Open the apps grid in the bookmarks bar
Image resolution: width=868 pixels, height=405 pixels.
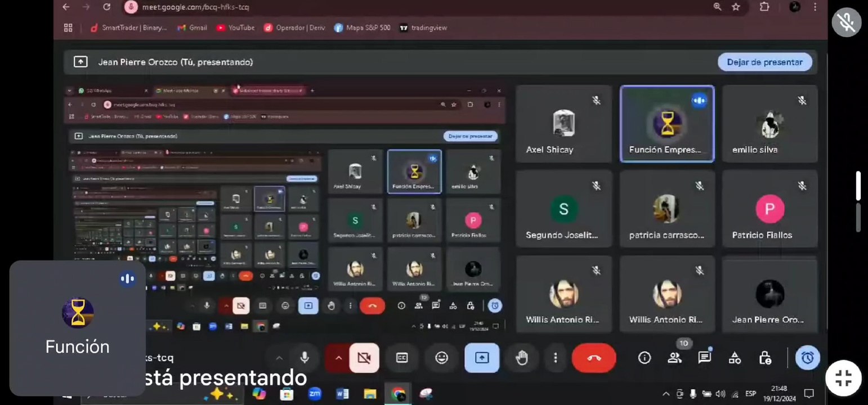coord(69,28)
